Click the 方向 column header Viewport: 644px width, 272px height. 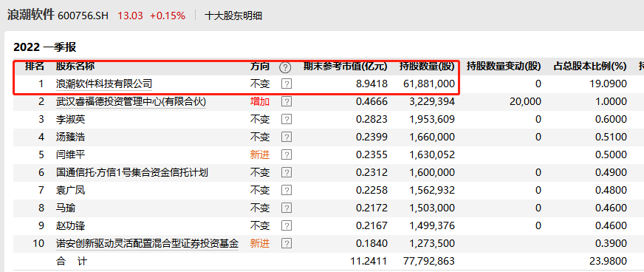(x=260, y=66)
